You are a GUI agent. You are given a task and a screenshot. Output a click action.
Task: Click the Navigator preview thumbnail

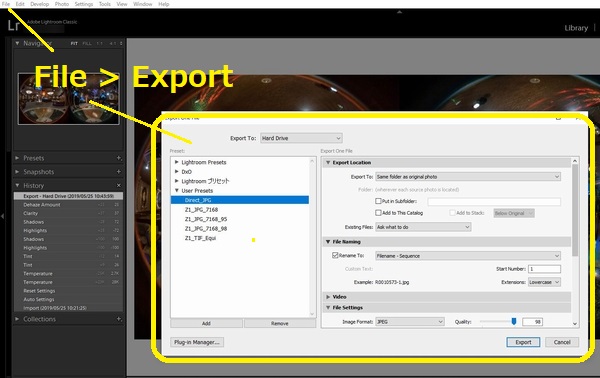[68, 99]
